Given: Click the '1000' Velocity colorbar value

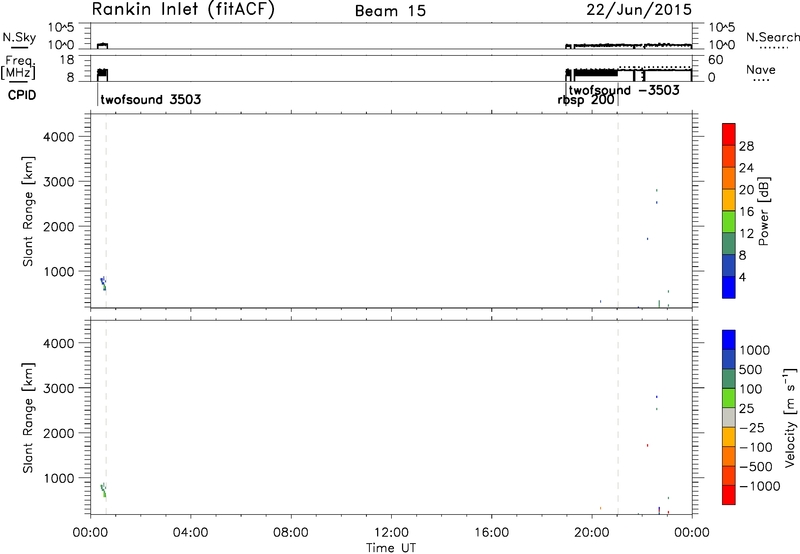Looking at the screenshot, I should click(755, 350).
